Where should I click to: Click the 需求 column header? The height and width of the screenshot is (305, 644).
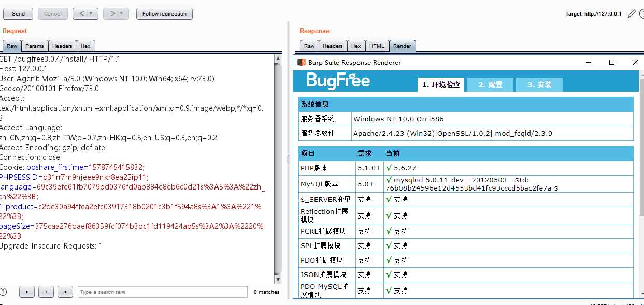[x=364, y=154]
